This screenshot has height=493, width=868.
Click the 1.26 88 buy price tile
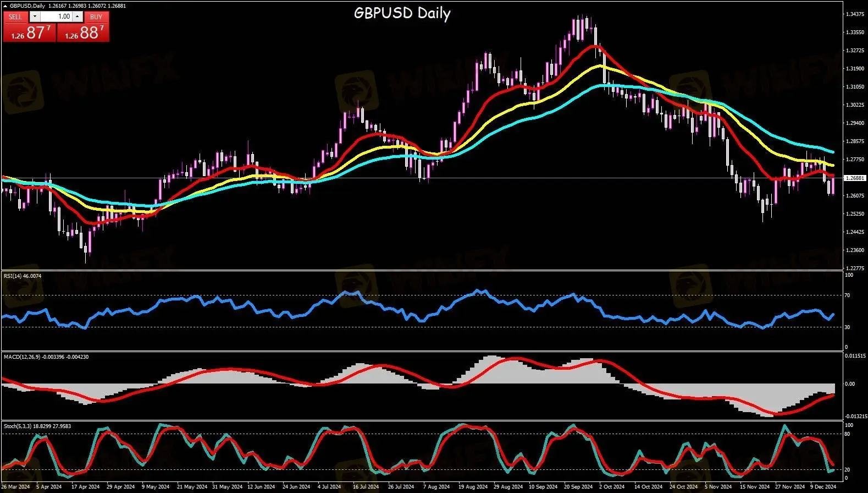(83, 32)
